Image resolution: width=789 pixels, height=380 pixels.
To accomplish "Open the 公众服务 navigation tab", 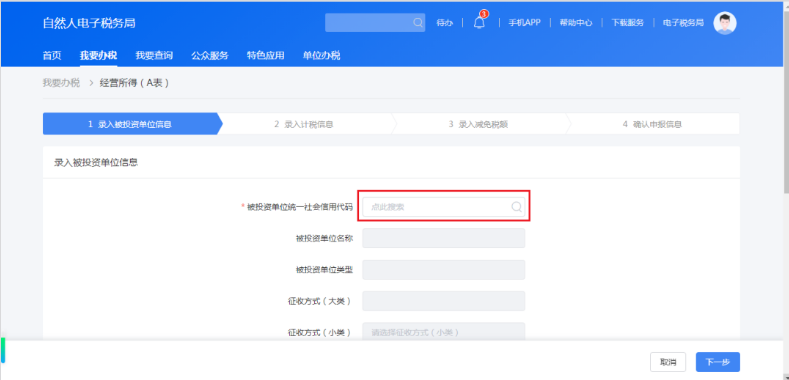I will (x=210, y=55).
